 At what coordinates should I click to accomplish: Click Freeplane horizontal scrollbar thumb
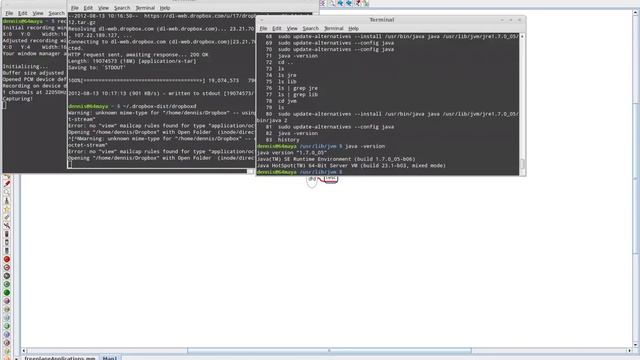point(329,350)
